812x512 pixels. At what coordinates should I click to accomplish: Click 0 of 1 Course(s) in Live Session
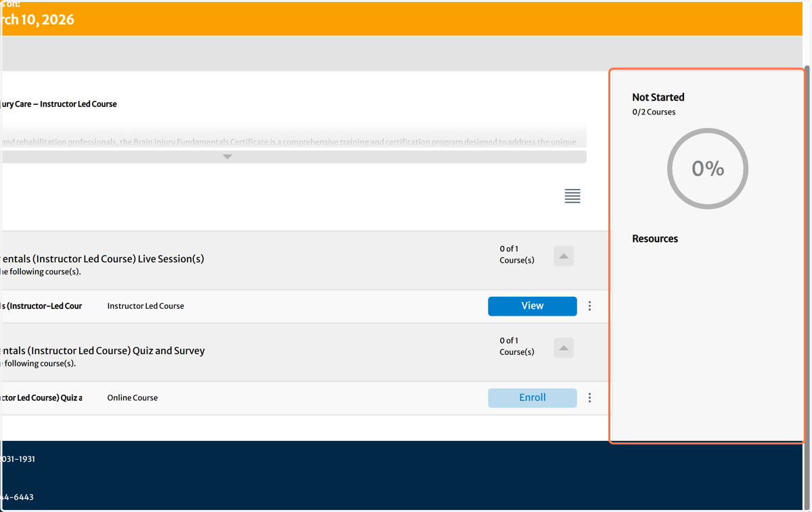click(517, 255)
